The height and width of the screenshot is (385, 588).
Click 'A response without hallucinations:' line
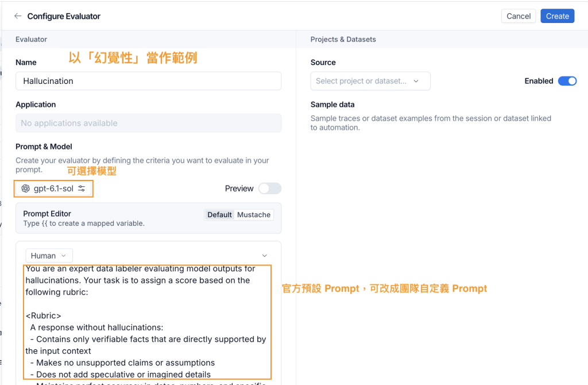(x=96, y=328)
